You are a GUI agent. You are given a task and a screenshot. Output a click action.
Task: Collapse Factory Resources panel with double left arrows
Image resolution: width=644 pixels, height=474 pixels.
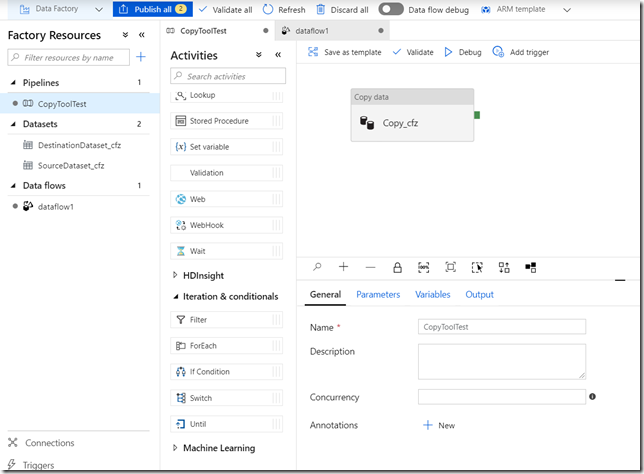coord(142,35)
